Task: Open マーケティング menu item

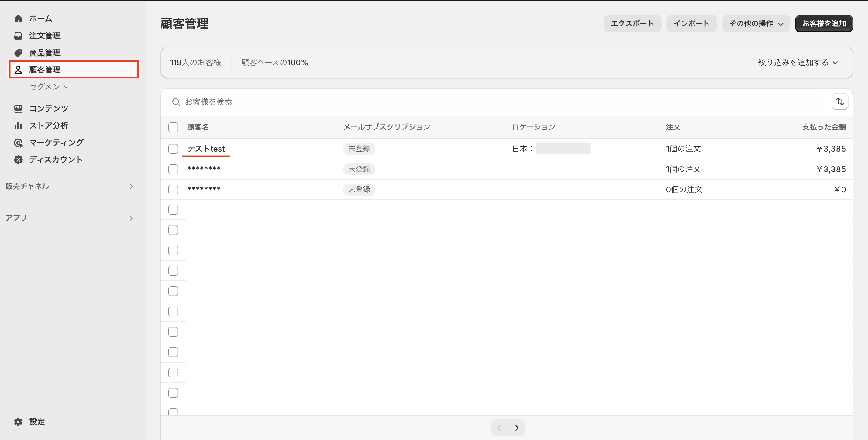Action: click(57, 143)
